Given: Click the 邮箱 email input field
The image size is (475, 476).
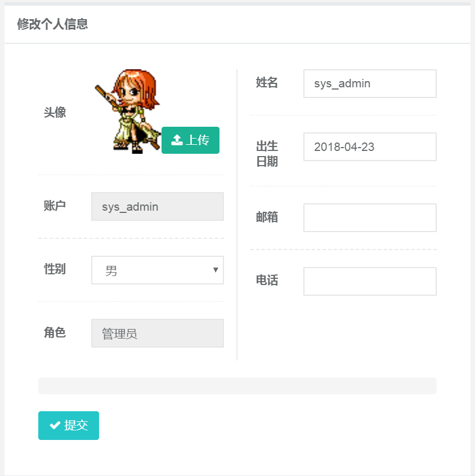Looking at the screenshot, I should (x=370, y=217).
